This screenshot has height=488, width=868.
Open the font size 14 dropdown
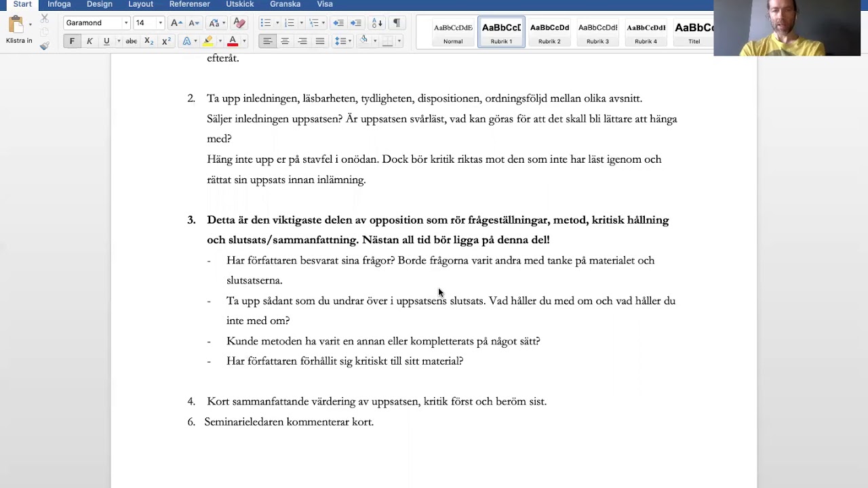point(160,23)
